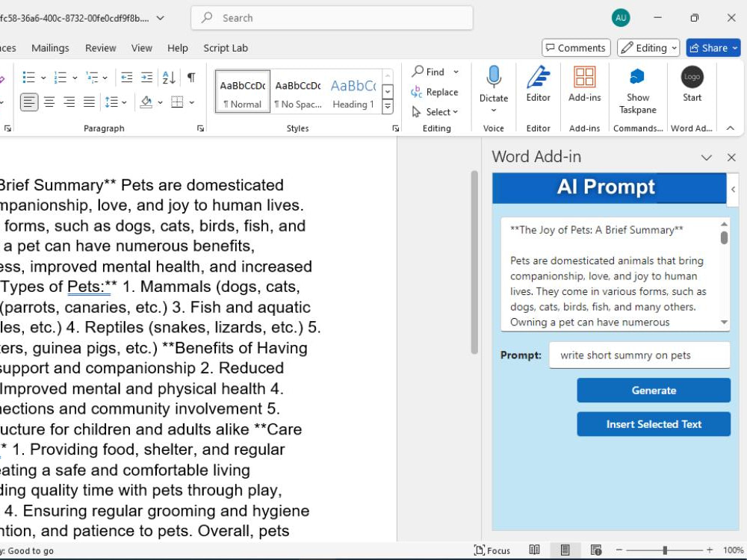Open Styles pane dialog launcher
This screenshot has height=560, width=747.
point(395,128)
